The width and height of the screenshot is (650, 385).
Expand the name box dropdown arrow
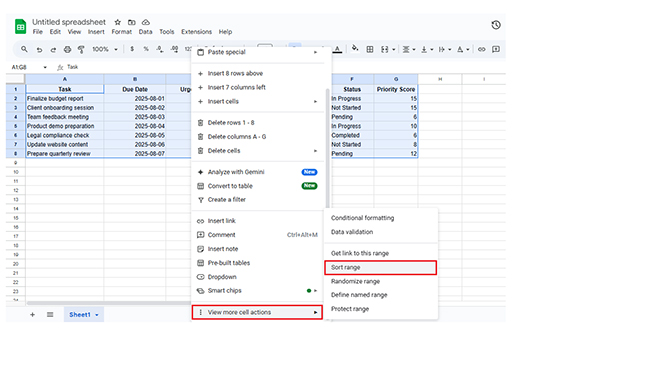pyautogui.click(x=45, y=67)
